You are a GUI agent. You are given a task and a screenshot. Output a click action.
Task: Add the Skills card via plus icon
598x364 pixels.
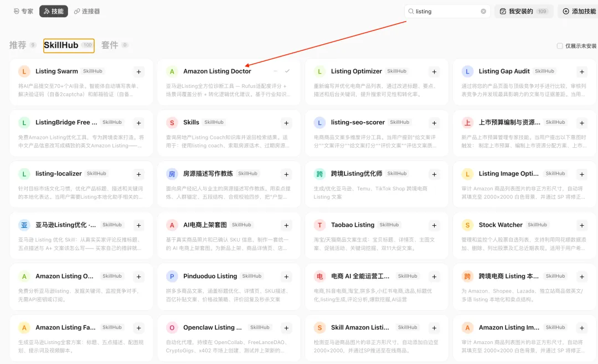pyautogui.click(x=286, y=123)
